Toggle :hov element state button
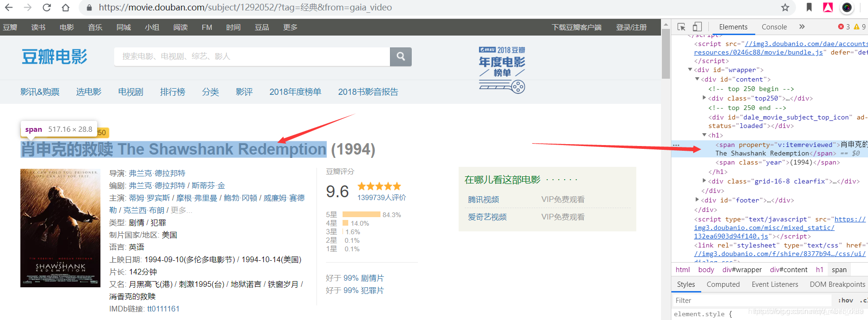The width and height of the screenshot is (868, 320). 846,300
